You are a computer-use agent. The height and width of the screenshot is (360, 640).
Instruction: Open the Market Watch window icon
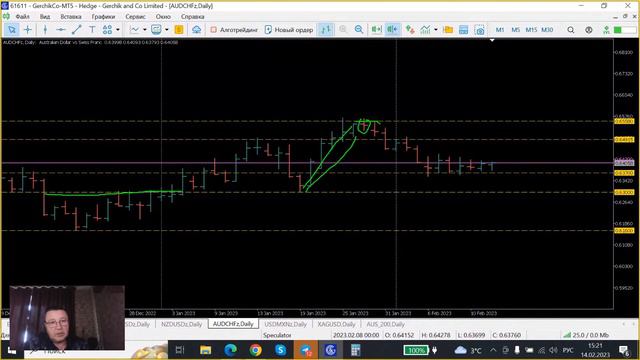[463, 29]
